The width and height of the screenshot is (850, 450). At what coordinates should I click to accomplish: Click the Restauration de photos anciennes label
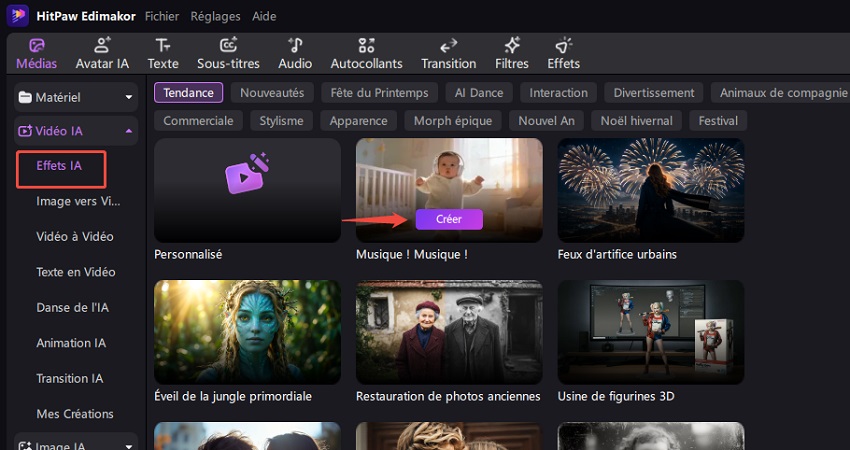tap(448, 396)
